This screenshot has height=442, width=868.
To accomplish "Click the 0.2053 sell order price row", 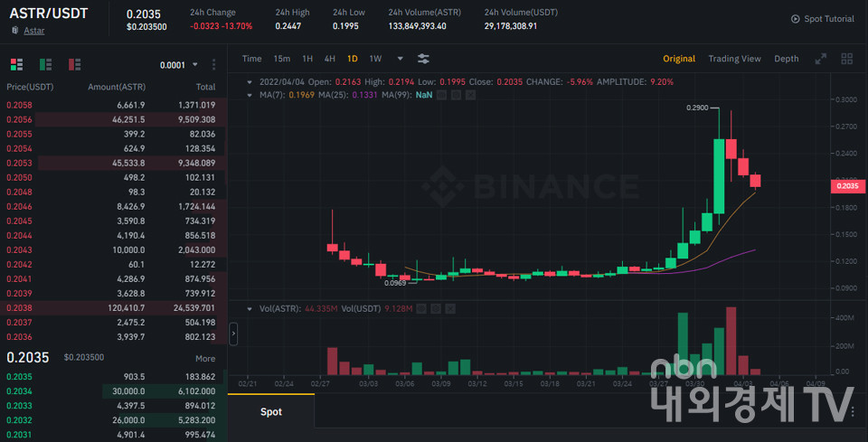I will click(x=20, y=163).
